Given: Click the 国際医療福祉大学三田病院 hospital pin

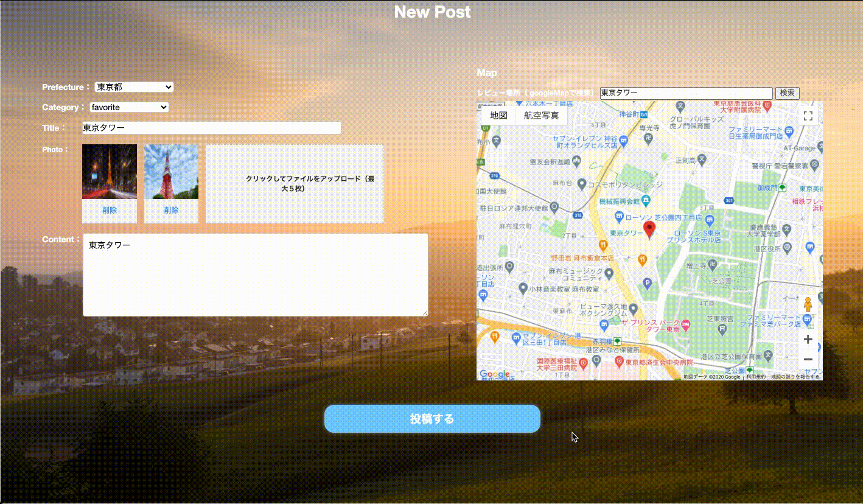Looking at the screenshot, I should [x=583, y=364].
